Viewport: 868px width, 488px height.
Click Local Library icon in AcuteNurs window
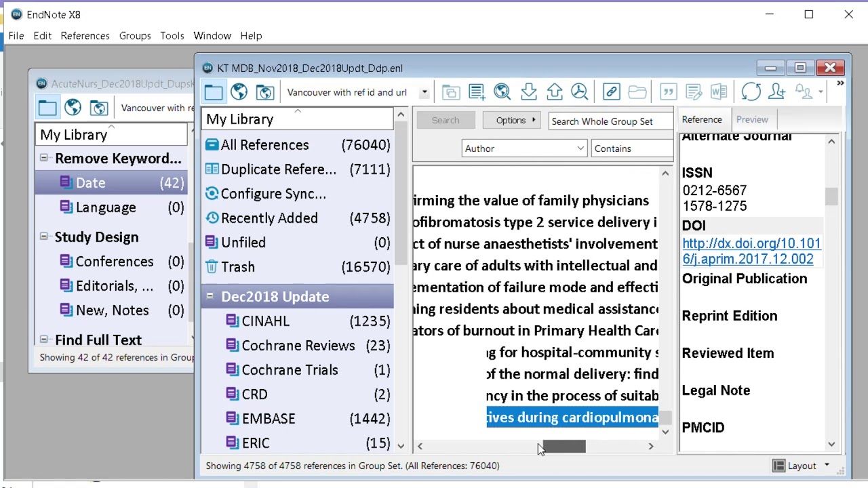pyautogui.click(x=47, y=108)
